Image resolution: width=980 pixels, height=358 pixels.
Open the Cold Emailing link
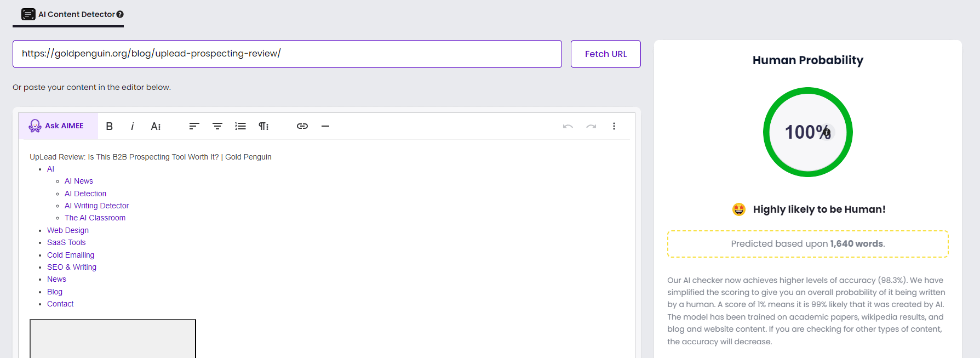pyautogui.click(x=71, y=255)
